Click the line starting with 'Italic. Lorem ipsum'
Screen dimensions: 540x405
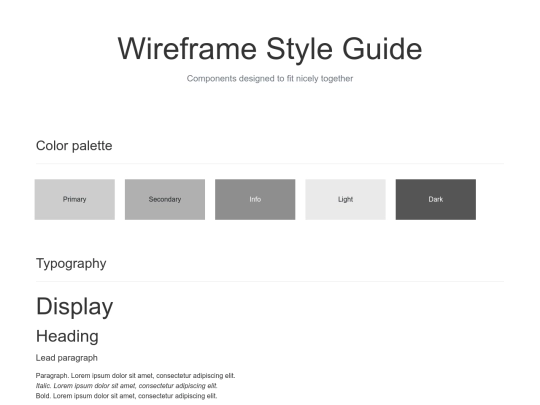coord(126,386)
